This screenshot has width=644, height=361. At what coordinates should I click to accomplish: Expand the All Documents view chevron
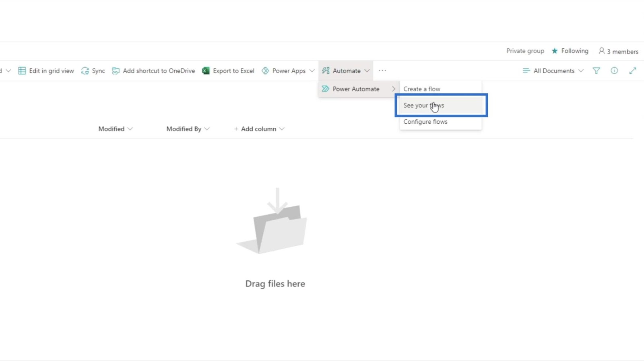click(x=581, y=71)
